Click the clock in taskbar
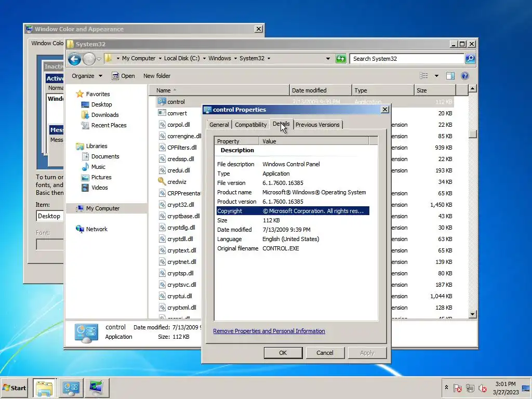The width and height of the screenshot is (532, 399). (506, 388)
